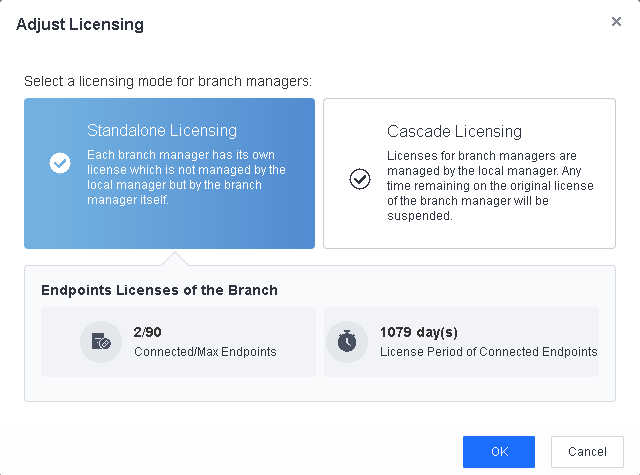The width and height of the screenshot is (640, 475).
Task: Click the connected endpoints device icon
Action: (101, 341)
